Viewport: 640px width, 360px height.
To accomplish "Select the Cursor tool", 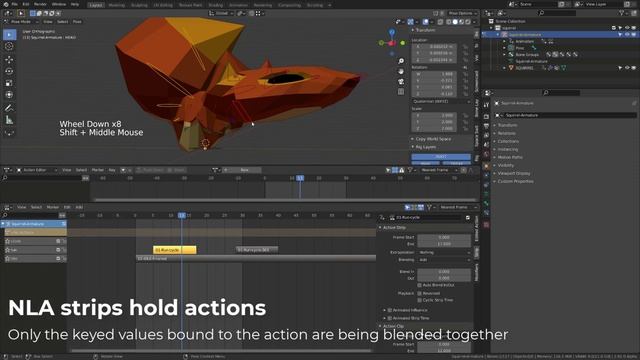I will click(9, 47).
